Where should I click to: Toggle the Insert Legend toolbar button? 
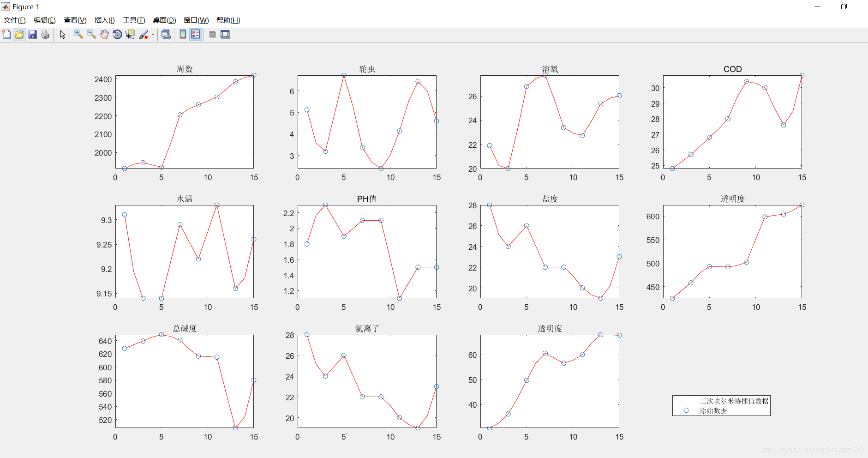pos(196,34)
